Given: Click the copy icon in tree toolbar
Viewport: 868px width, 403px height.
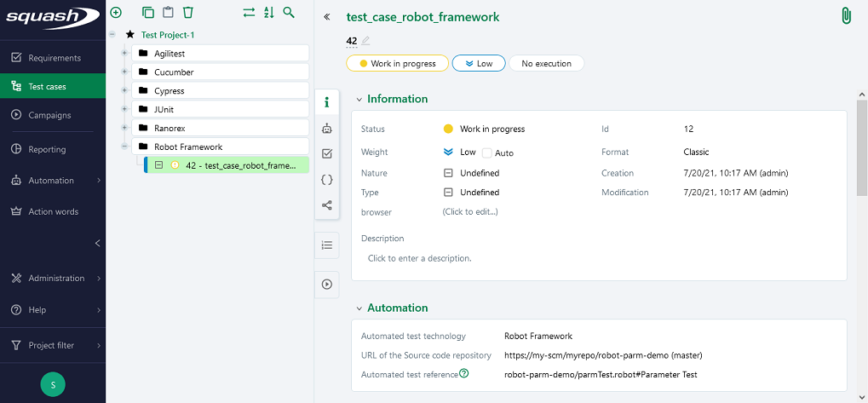Looking at the screenshot, I should point(148,13).
